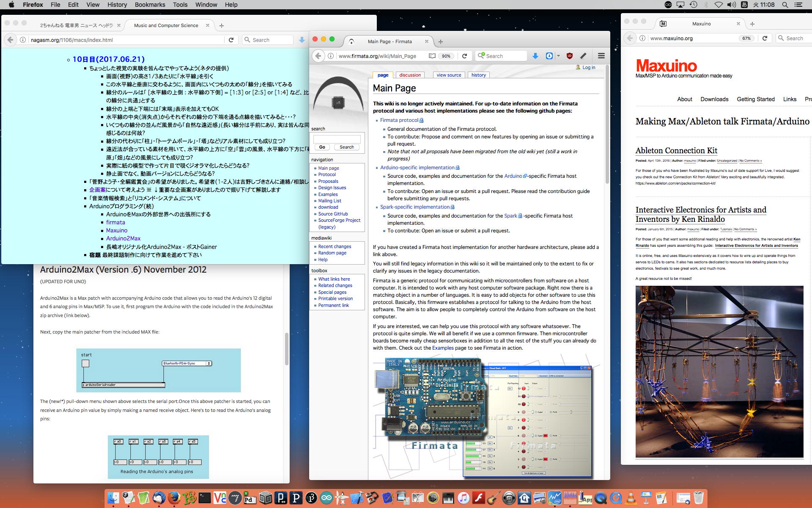Reload the Firmata wiki page
Image resolution: width=812 pixels, height=508 pixels.
464,56
